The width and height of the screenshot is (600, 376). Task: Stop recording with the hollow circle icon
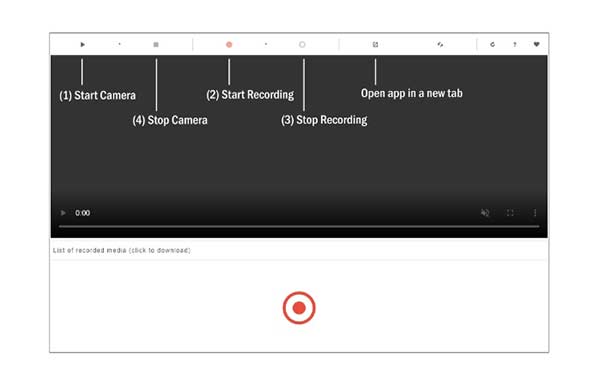pyautogui.click(x=302, y=44)
